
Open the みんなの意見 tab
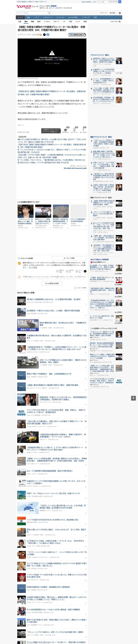pos(73,17)
